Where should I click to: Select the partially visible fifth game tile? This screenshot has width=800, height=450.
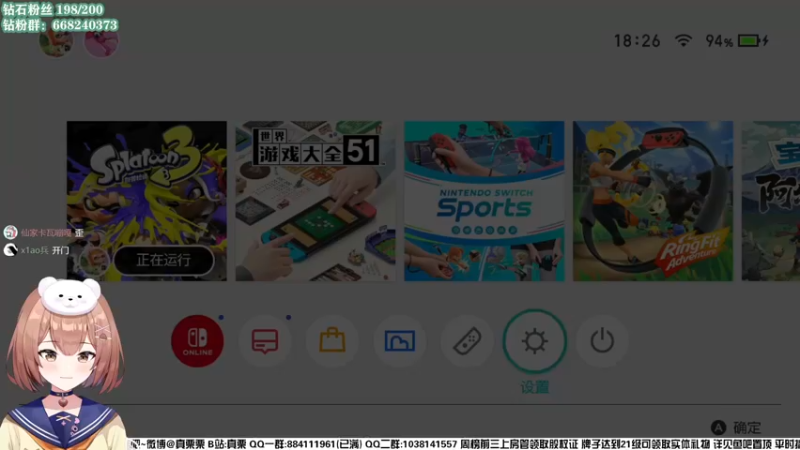point(771,201)
